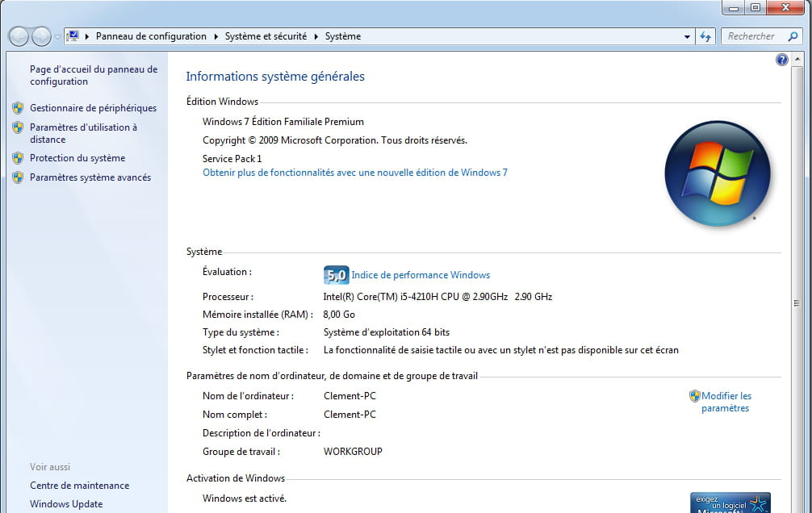
Task: Click the Back navigation arrow button
Action: click(x=19, y=36)
